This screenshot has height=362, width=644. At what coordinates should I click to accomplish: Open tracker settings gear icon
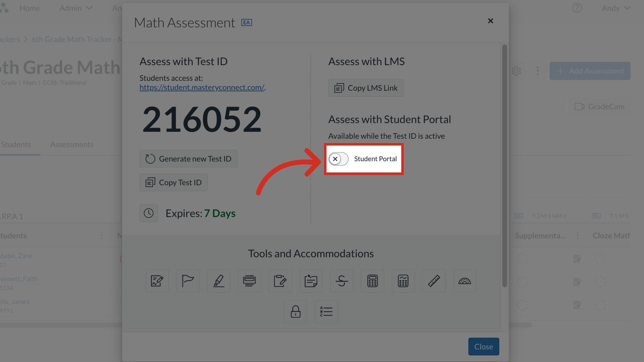point(516,71)
